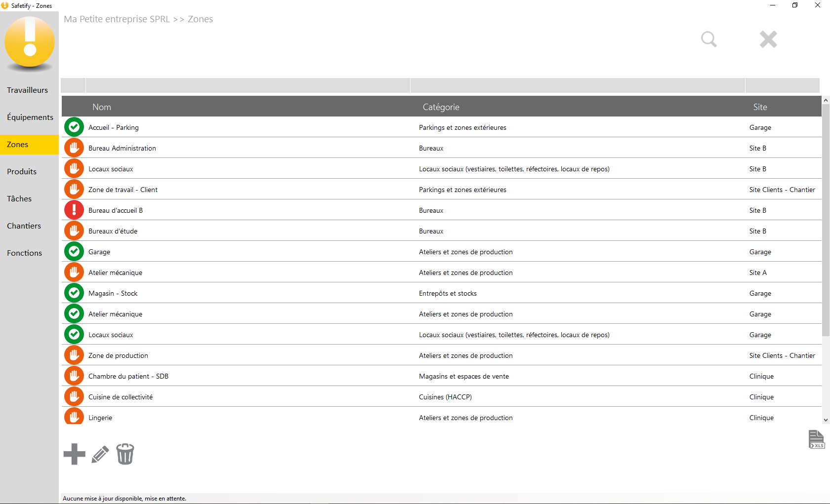Select Bureau d'accueil B row name
The height and width of the screenshot is (504, 830).
tap(116, 210)
